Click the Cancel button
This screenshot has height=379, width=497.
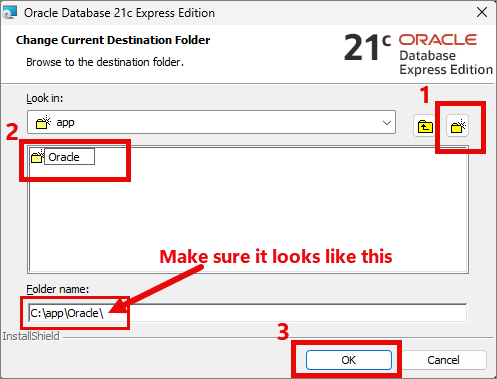(443, 360)
